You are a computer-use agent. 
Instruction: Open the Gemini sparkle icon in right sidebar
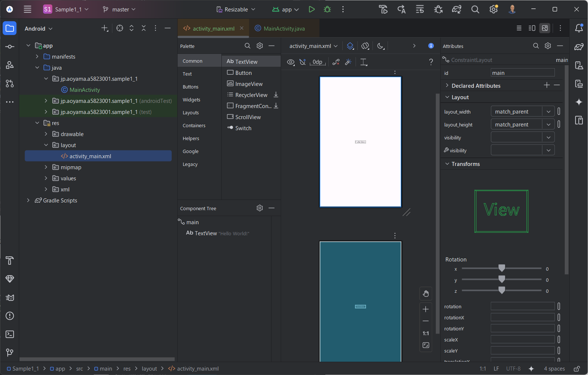coord(579,102)
